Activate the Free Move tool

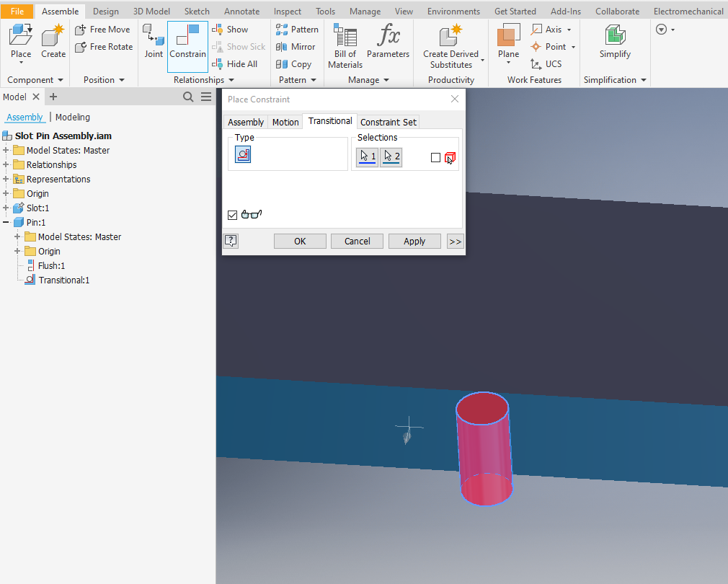(102, 29)
